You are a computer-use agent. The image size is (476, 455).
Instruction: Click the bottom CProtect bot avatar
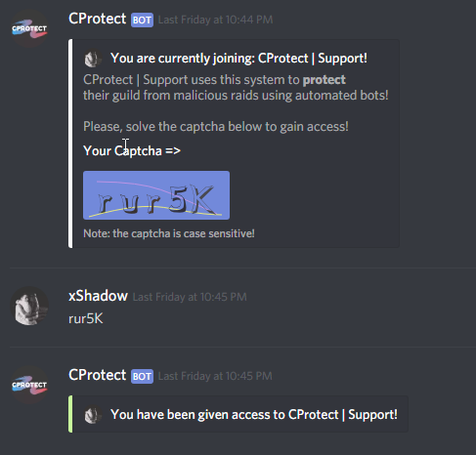tap(29, 385)
